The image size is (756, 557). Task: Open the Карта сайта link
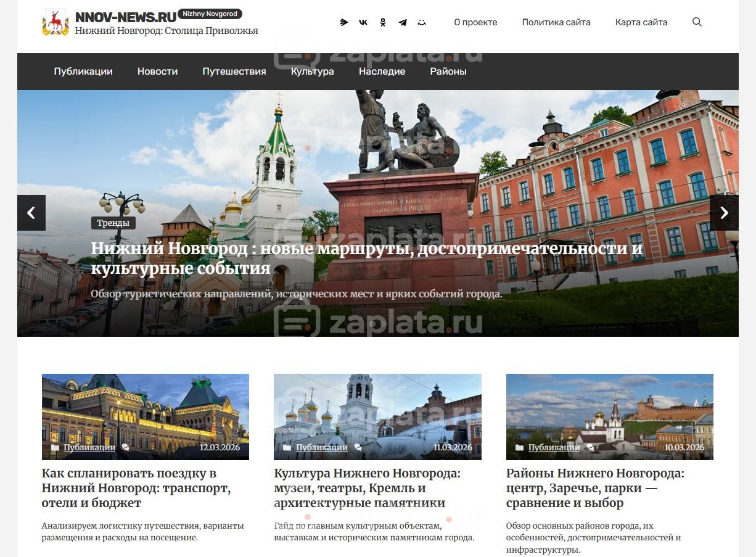pos(641,22)
